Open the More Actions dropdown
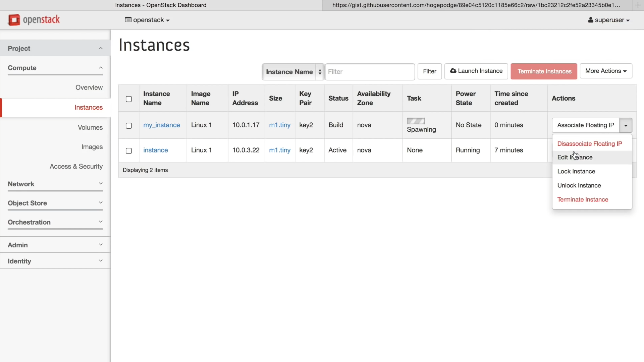Viewport: 644px width, 362px height. point(606,71)
